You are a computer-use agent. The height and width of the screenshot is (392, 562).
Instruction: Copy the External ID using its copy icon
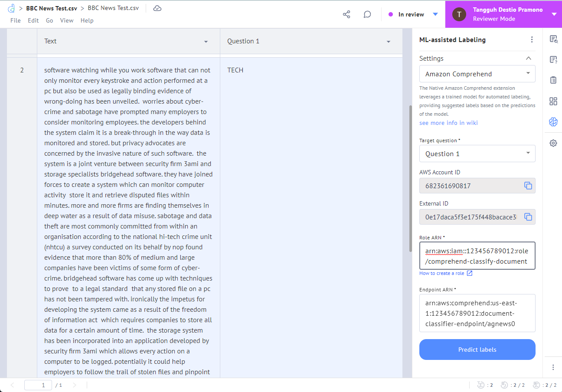pyautogui.click(x=528, y=216)
